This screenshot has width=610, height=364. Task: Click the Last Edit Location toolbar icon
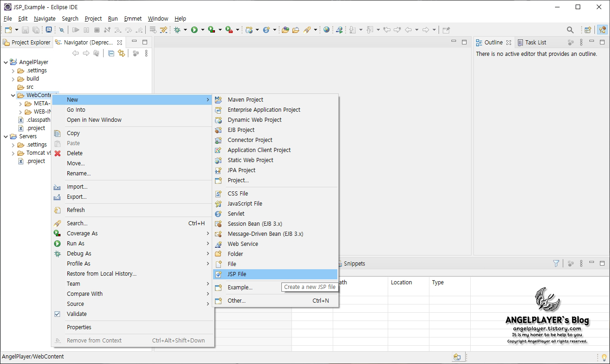387,30
